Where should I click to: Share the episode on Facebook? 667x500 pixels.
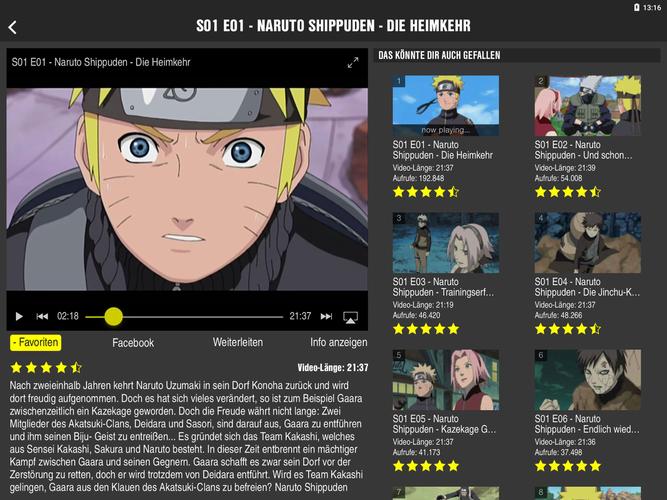[133, 343]
